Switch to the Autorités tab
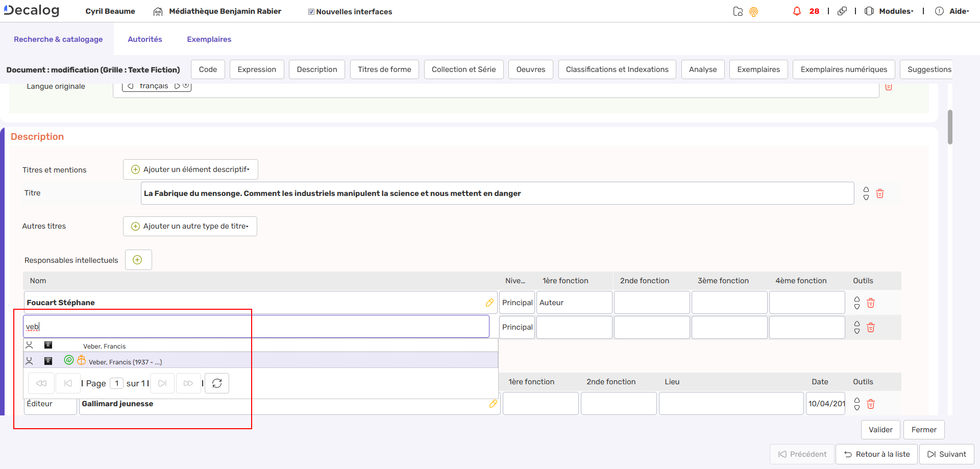This screenshot has width=980, height=469. click(x=145, y=39)
